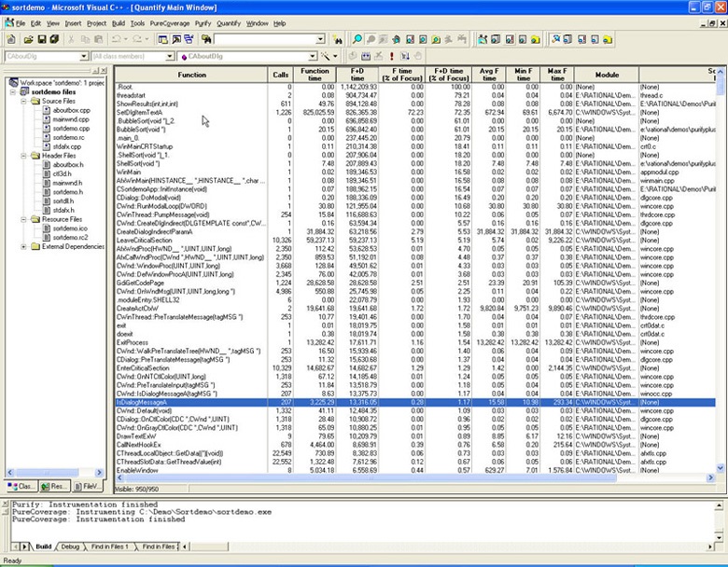Click the workspace pane horizontal scrollbar
Image resolution: width=728 pixels, height=567 pixels.
pos(54,473)
